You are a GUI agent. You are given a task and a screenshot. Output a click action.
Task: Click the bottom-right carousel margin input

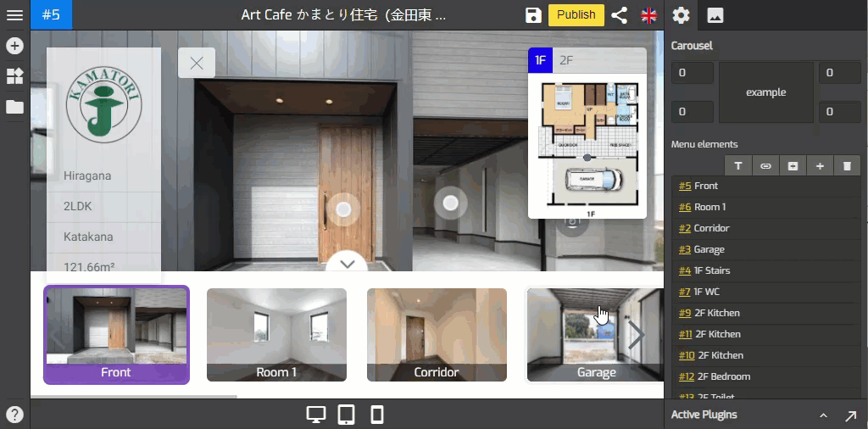[x=840, y=112]
